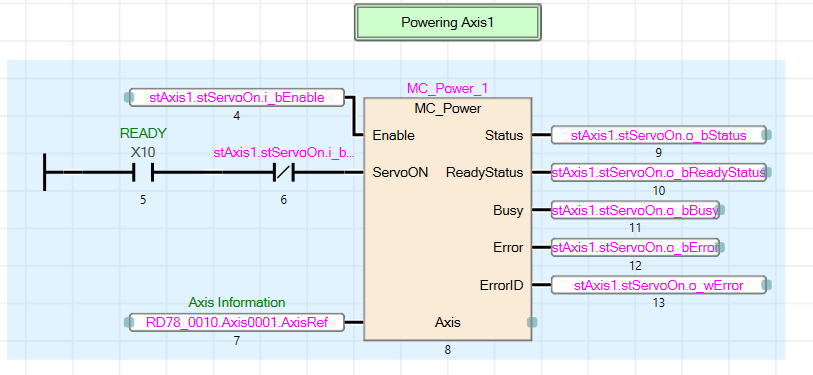Click the right connector of o_wError variable
Image resolution: width=813 pixels, height=375 pixels.
click(x=768, y=285)
